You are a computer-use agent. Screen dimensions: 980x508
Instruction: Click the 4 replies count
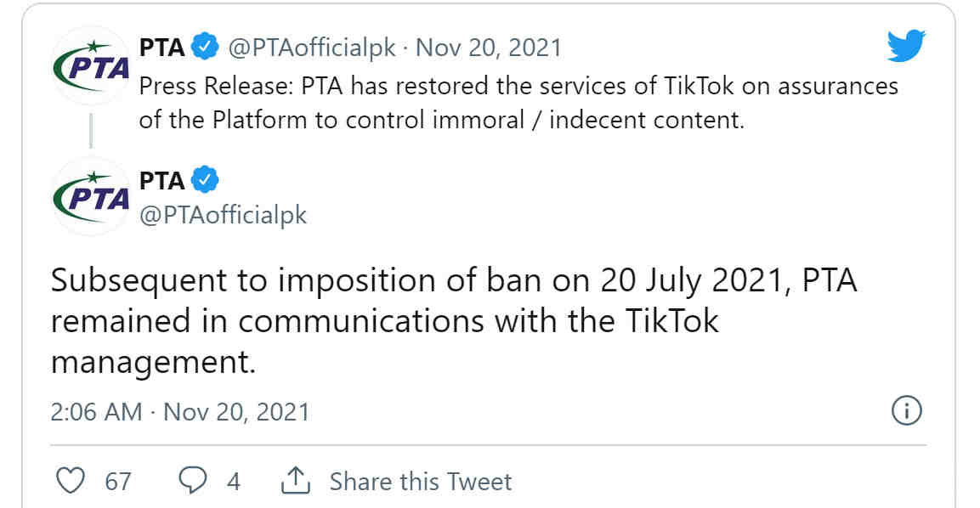[234, 482]
